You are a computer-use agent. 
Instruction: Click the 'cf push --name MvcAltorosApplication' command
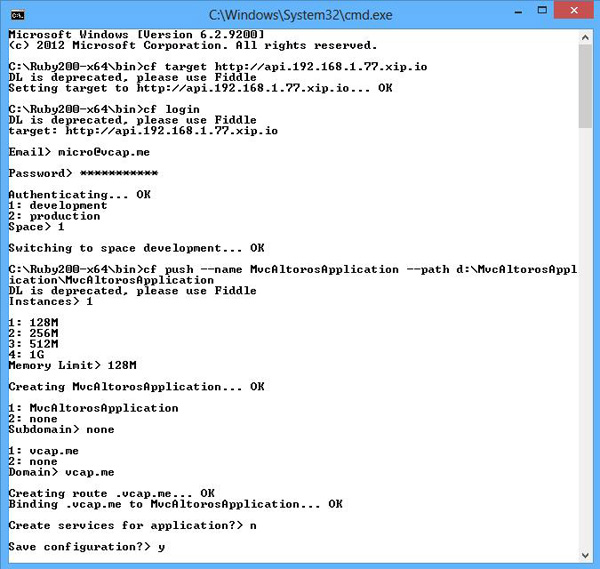(293, 274)
